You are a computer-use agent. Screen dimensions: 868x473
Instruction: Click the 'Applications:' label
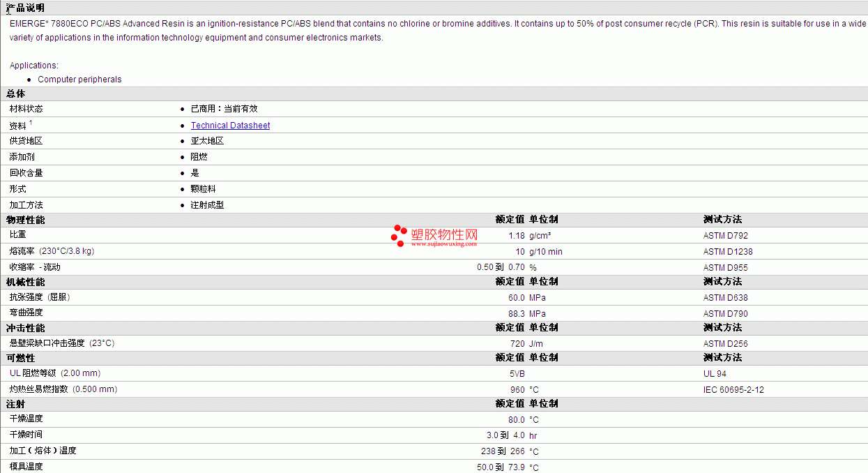[x=34, y=66]
